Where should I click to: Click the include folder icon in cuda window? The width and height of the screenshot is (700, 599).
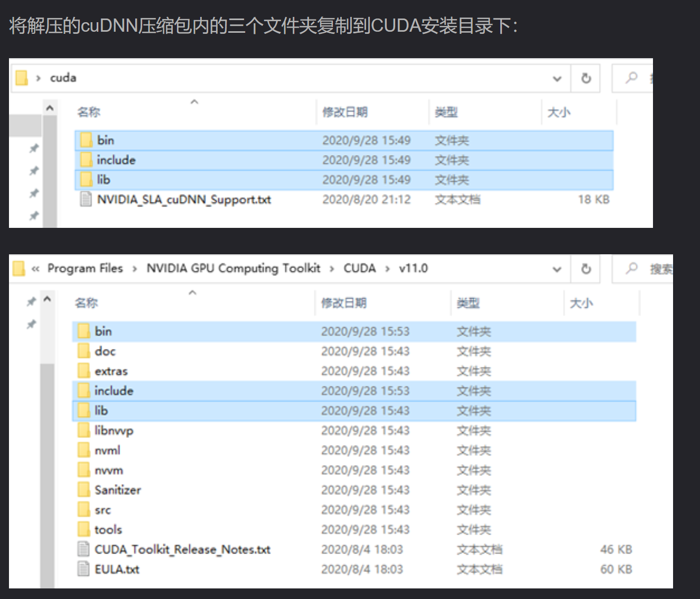coord(86,160)
